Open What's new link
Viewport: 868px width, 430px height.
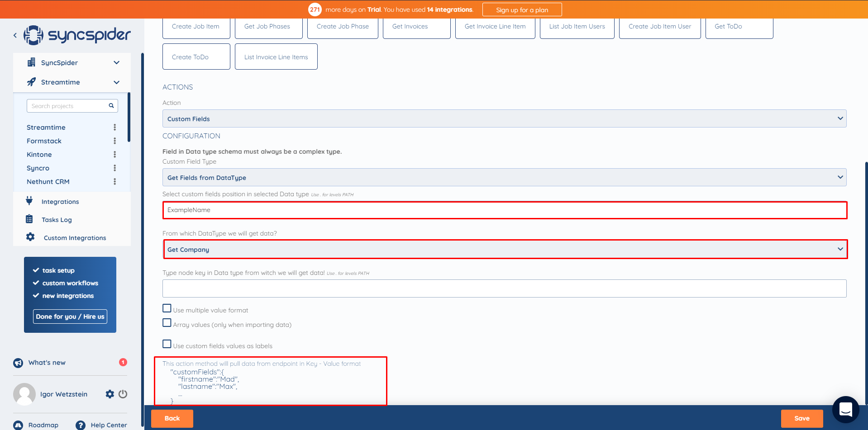[47, 363]
